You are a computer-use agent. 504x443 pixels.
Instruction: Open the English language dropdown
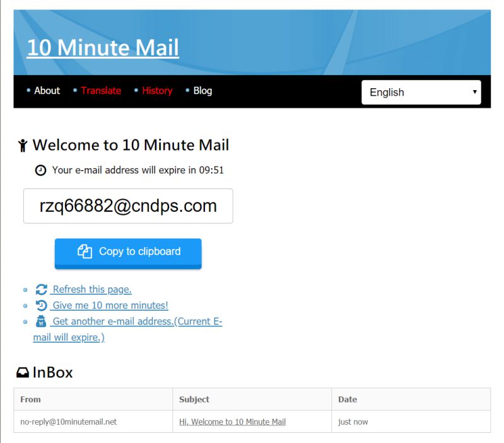tap(421, 92)
